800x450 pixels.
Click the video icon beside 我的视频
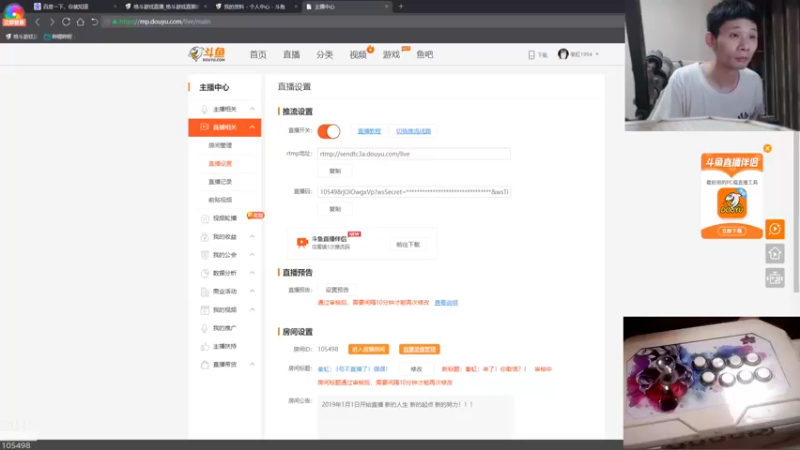tap(205, 310)
